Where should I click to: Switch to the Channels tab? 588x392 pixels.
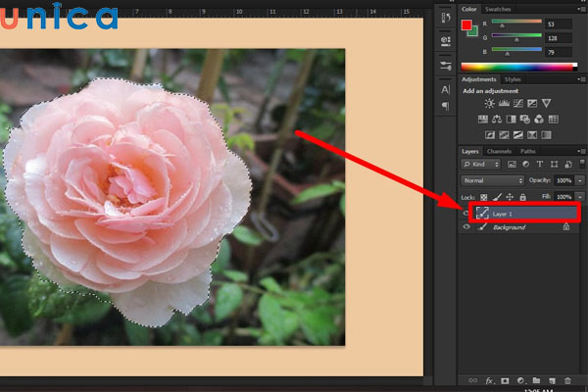coord(499,152)
